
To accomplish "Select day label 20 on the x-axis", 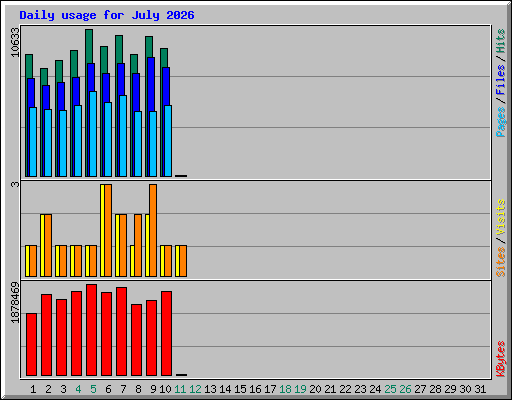I will click(315, 389).
